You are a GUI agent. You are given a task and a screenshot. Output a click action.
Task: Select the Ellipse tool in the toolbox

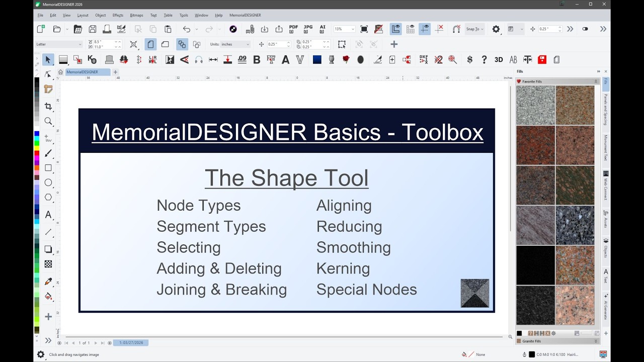pos(48,183)
